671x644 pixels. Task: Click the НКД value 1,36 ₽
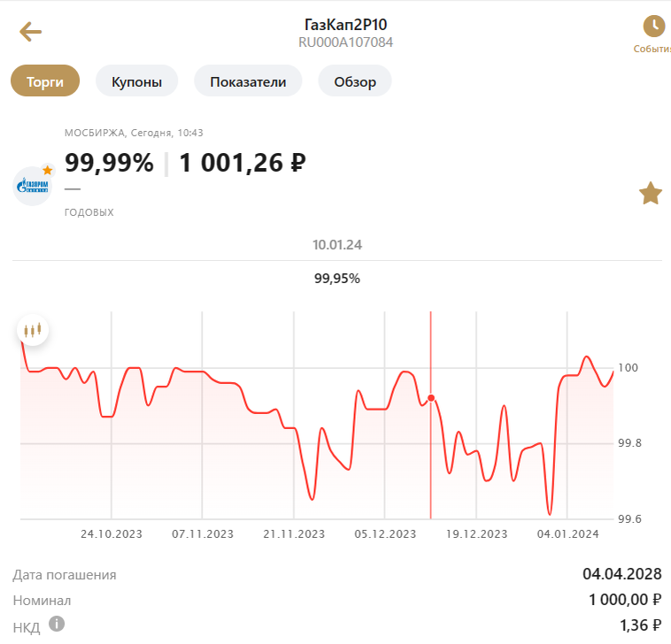(x=641, y=625)
